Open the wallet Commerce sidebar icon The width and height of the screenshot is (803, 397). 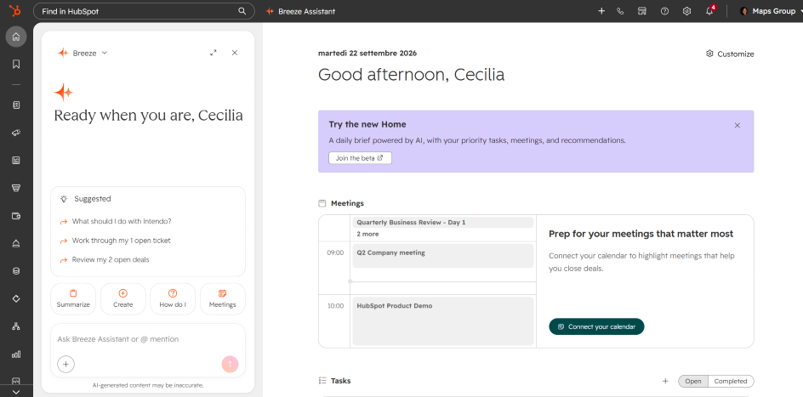coord(16,216)
